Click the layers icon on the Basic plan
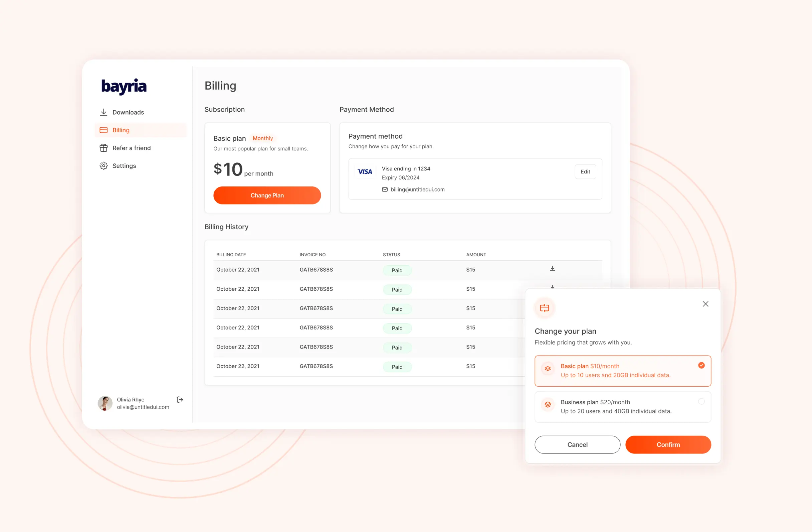 pyautogui.click(x=548, y=369)
